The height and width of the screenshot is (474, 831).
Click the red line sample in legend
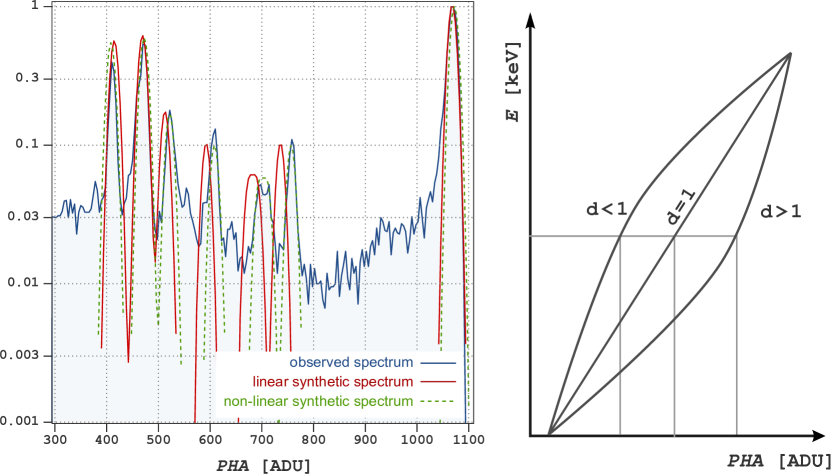(438, 382)
